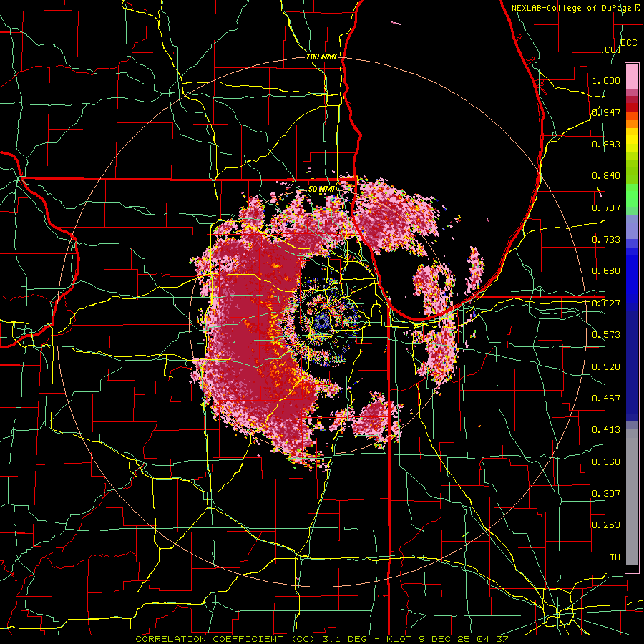Select the 0.413 legend value
The image size is (644, 644).
point(606,430)
